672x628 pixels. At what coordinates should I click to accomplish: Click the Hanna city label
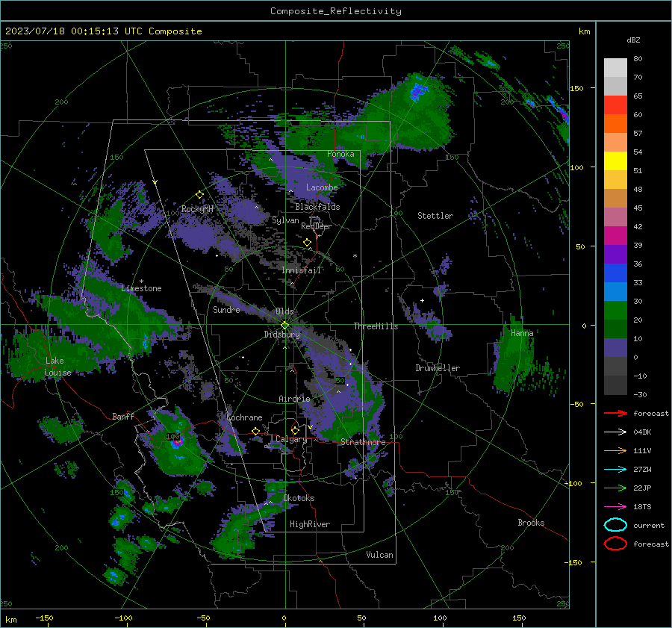coord(522,332)
